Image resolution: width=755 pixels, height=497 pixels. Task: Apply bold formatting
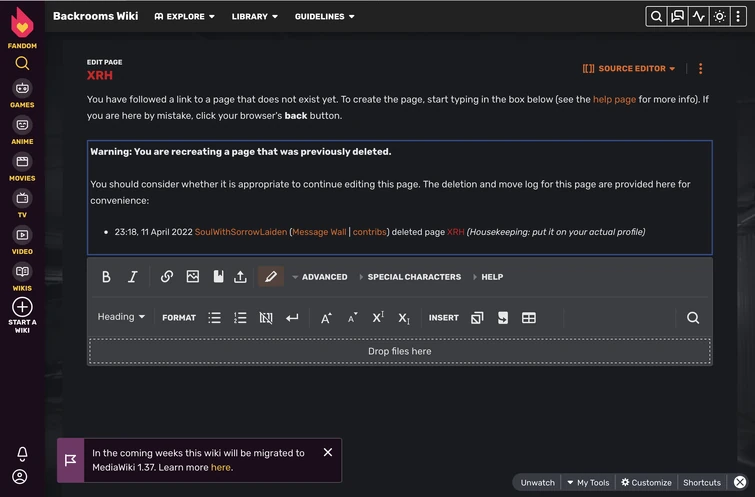tap(106, 277)
